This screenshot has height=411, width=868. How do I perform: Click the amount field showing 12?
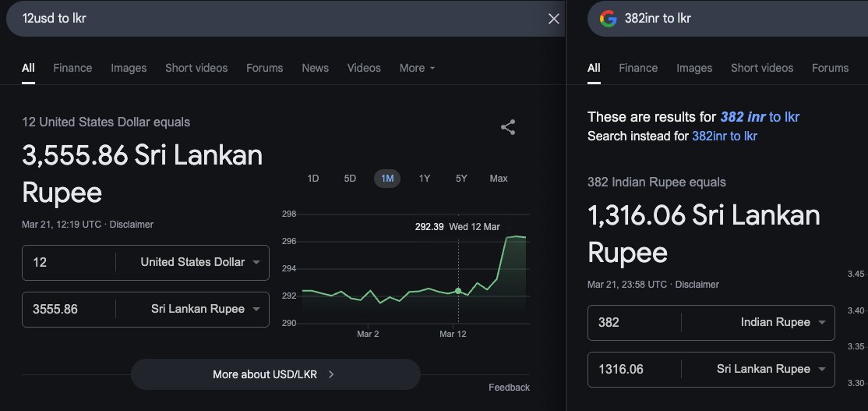pyautogui.click(x=69, y=263)
